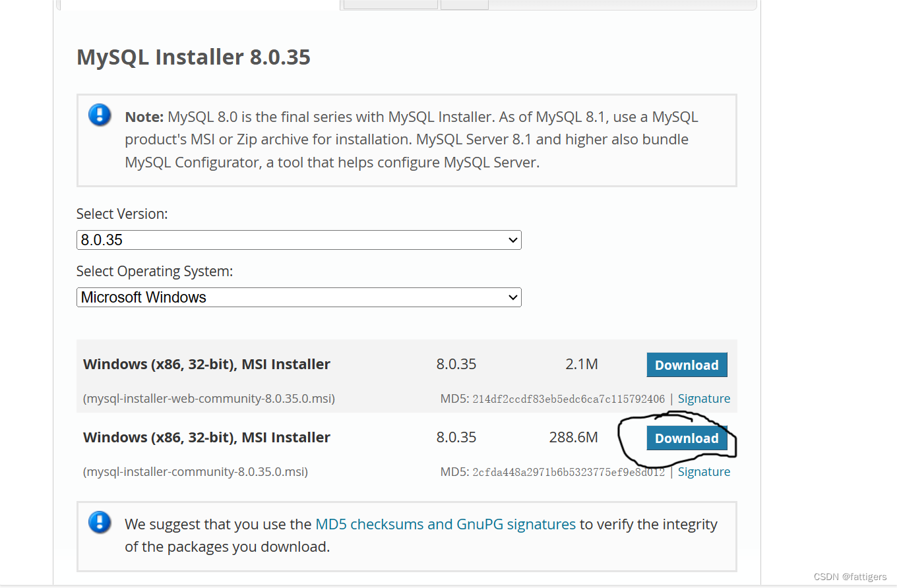Click version 8.0.35 in the 288.6M row

(456, 437)
